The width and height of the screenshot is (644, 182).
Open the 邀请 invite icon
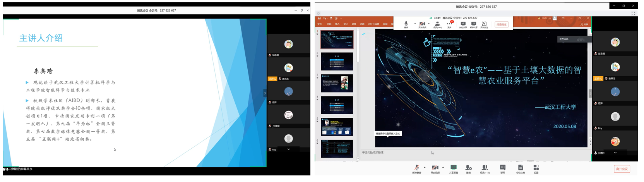[x=468, y=168]
